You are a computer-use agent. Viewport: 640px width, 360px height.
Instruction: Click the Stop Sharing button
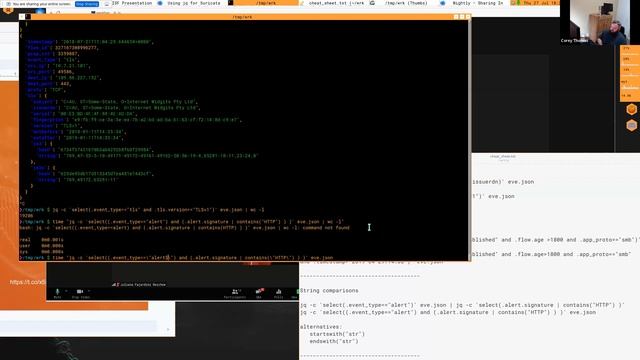pos(87,4)
